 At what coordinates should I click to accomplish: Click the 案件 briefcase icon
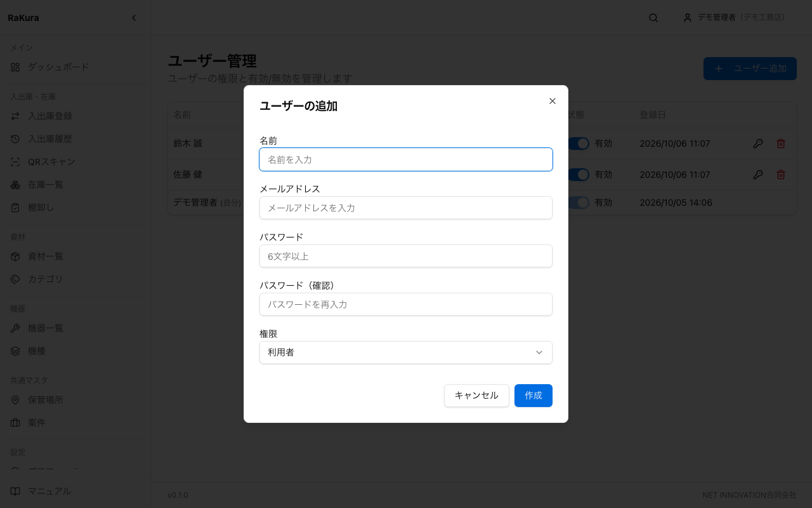15,423
